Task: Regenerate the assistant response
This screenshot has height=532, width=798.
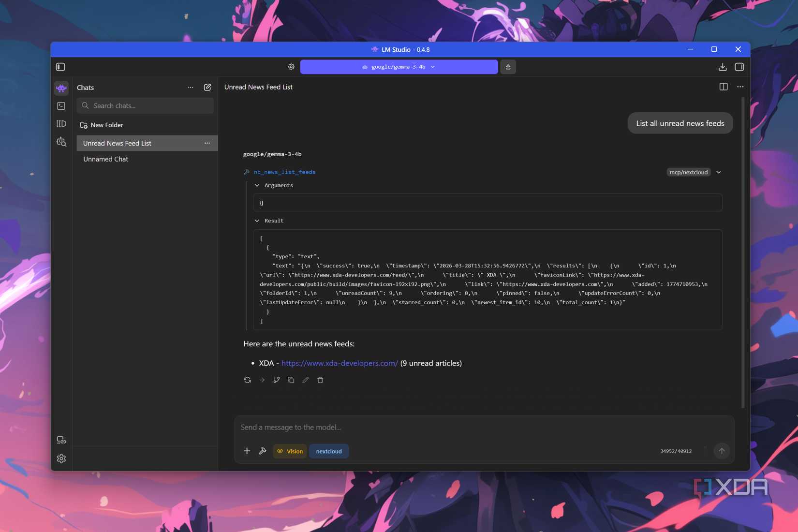Action: point(247,380)
